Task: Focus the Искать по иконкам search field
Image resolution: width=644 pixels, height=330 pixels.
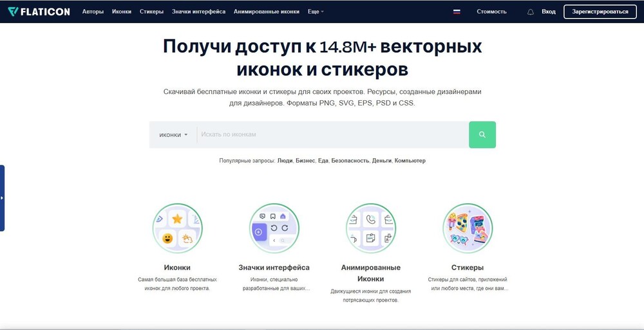Action: 333,134
